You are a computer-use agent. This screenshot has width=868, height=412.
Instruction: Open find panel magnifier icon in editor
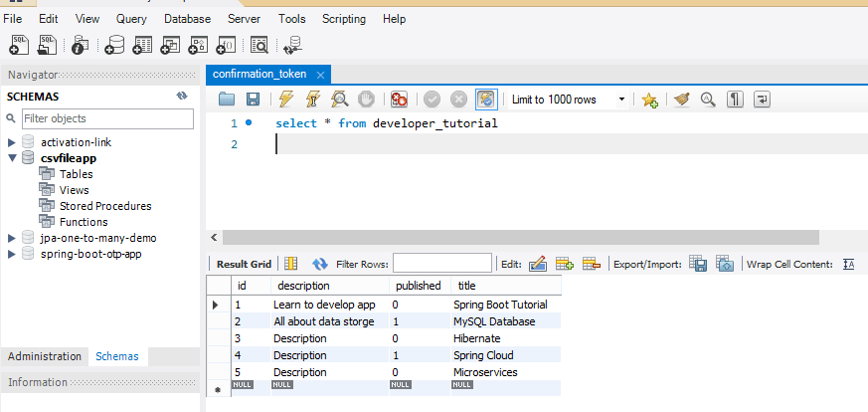point(708,100)
